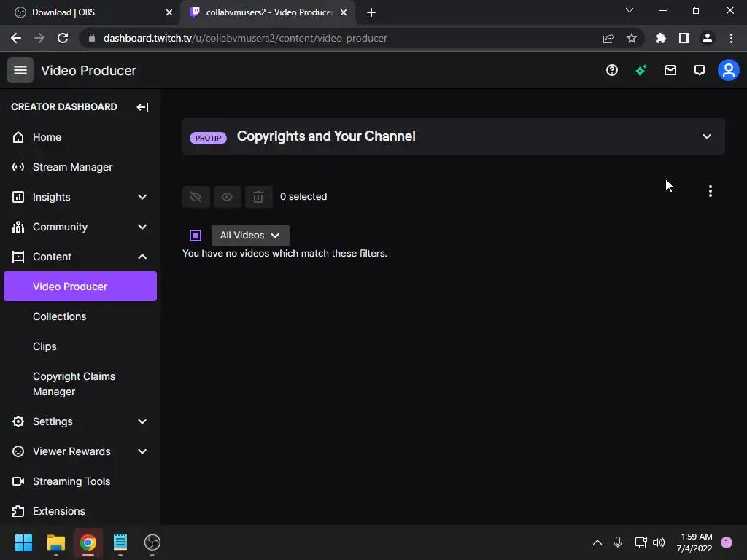This screenshot has width=747, height=560.
Task: Click the unpublish crossed-eye visibility button
Action: point(196,197)
